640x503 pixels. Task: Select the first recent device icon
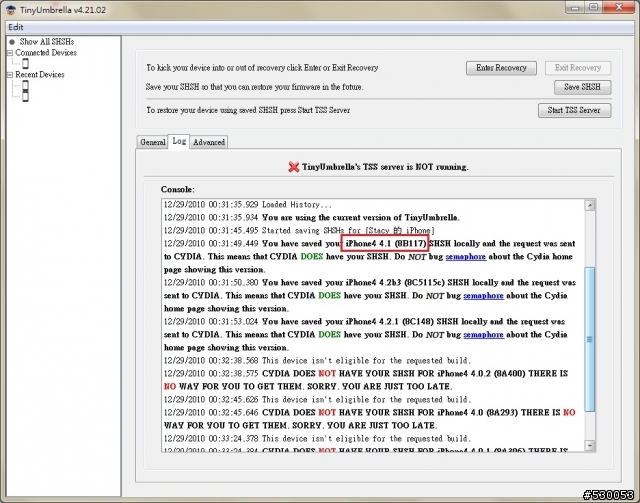pos(25,85)
